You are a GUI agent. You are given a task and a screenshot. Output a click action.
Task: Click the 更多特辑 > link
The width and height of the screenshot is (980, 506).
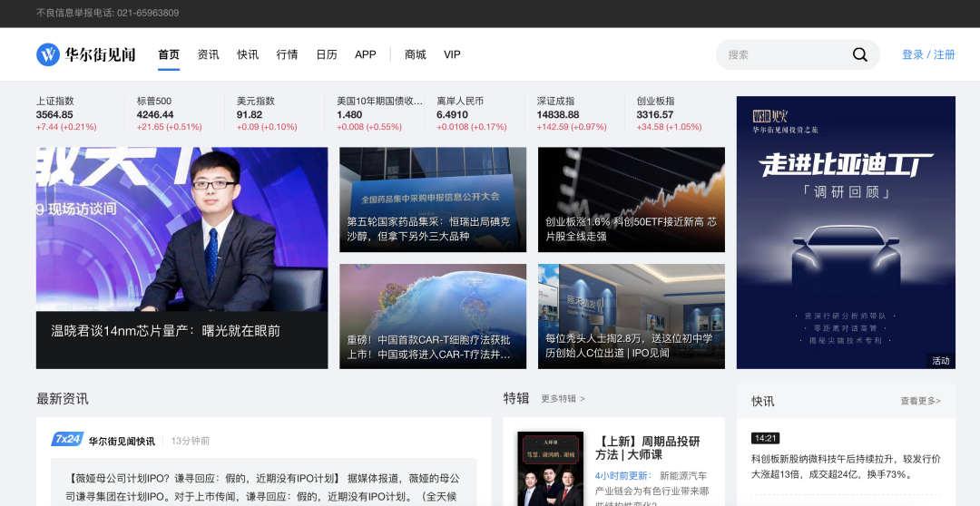click(563, 399)
